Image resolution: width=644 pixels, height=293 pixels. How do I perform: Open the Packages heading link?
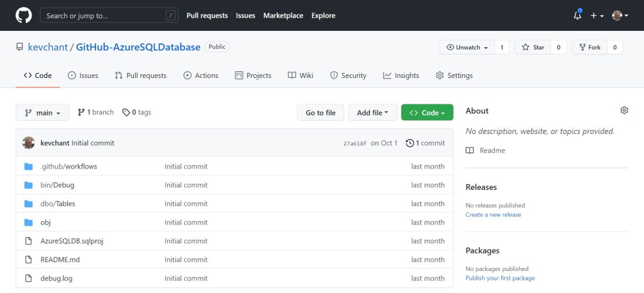point(482,251)
